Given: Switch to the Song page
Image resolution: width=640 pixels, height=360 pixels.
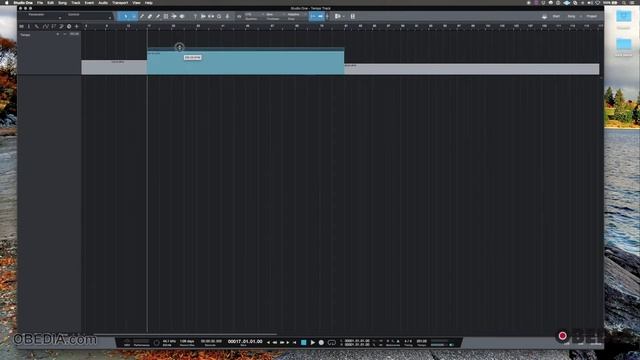Looking at the screenshot, I should pos(571,16).
